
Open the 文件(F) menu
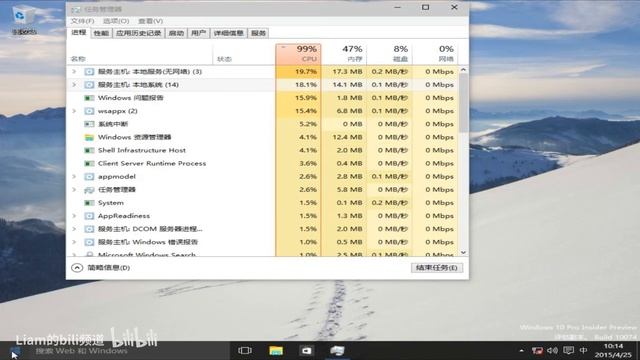82,21
